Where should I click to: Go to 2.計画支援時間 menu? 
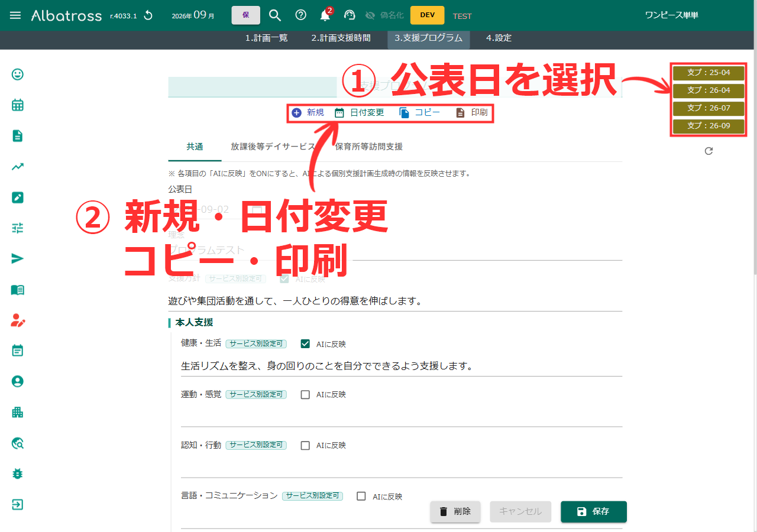[x=341, y=38]
